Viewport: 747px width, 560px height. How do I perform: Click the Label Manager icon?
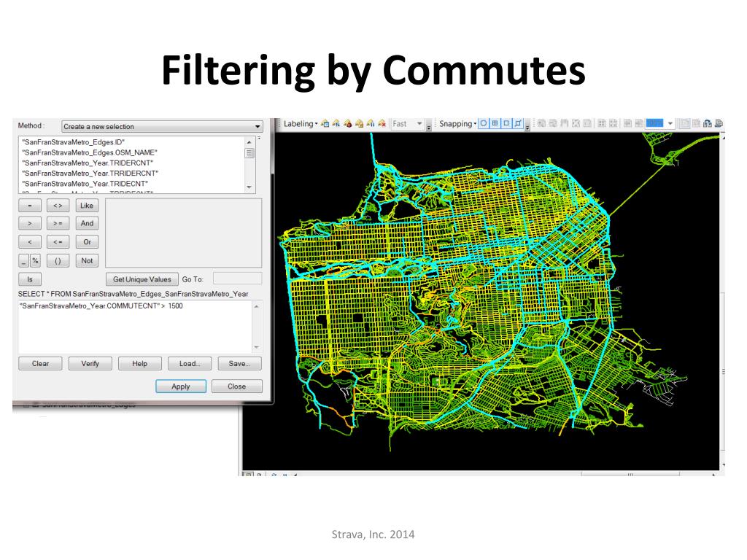pyautogui.click(x=325, y=124)
